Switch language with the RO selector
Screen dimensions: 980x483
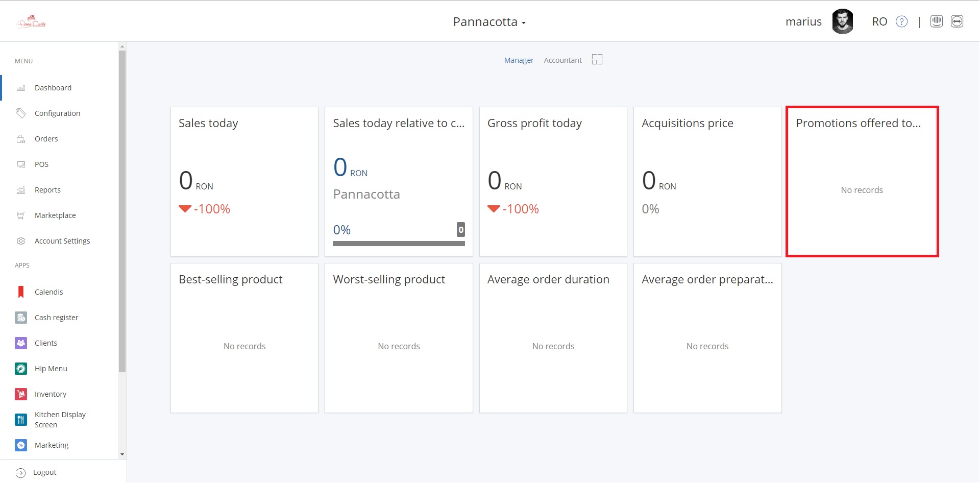pyautogui.click(x=879, y=21)
